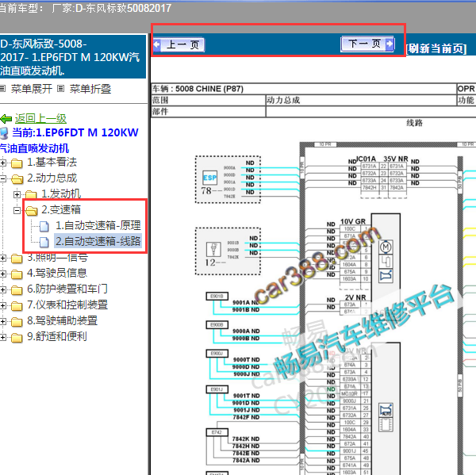Expand the 8.驾驶辅助装置 tree node
The width and height of the screenshot is (476, 475).
pos(2,321)
